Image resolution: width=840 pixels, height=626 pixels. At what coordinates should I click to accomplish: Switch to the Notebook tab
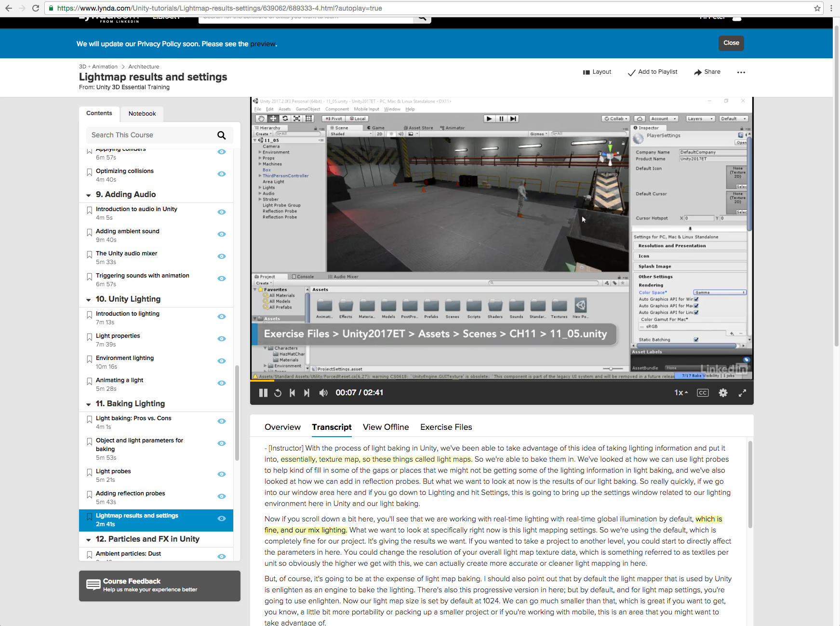point(142,114)
